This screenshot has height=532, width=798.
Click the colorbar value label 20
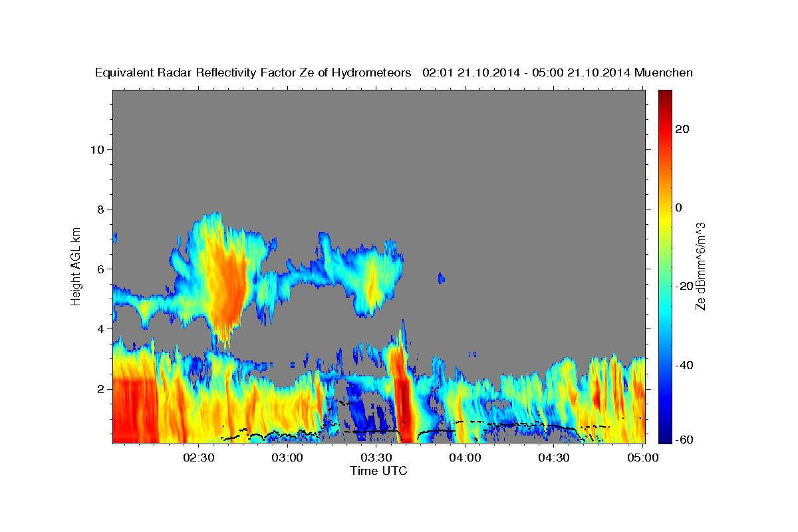(x=682, y=129)
